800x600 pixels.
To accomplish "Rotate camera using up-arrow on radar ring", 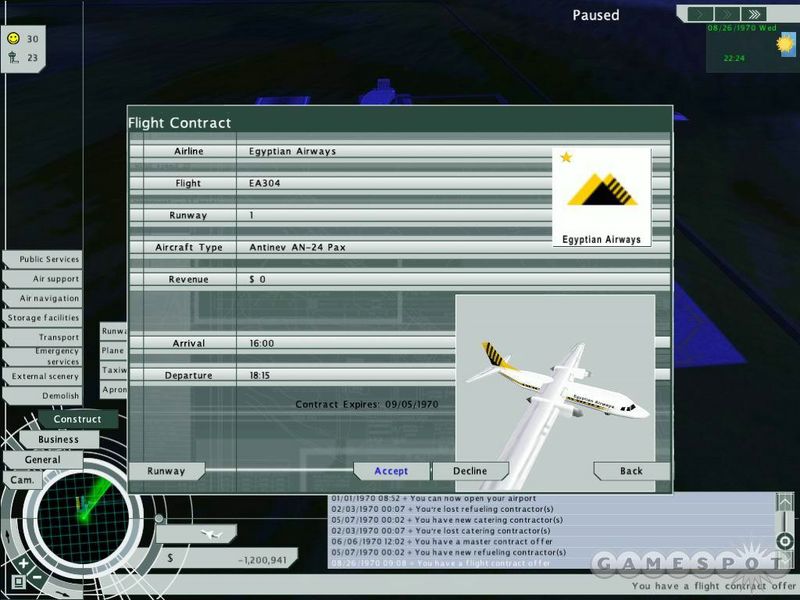I will (x=7, y=536).
